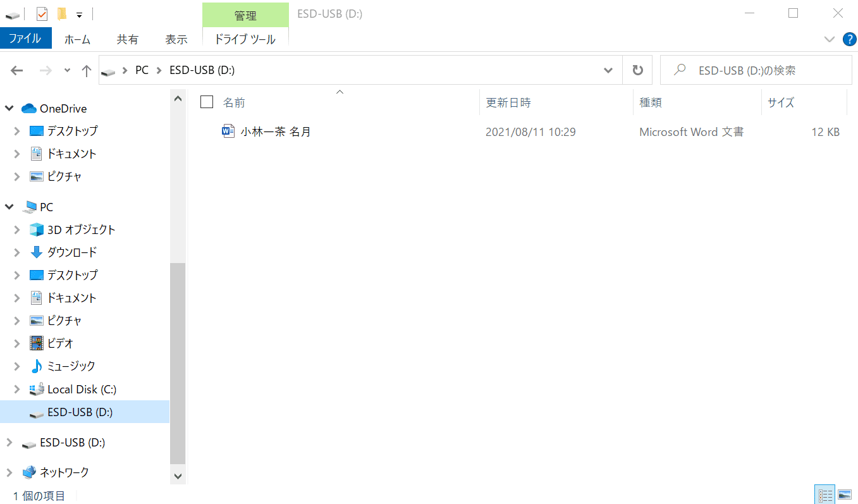The image size is (858, 504).
Task: Go back with the left arrow button
Action: 17,70
